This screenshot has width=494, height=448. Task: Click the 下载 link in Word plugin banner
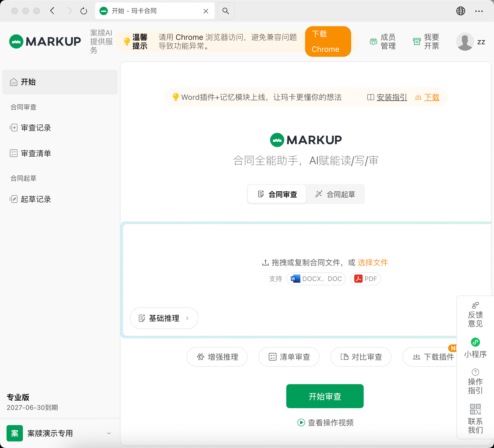432,97
